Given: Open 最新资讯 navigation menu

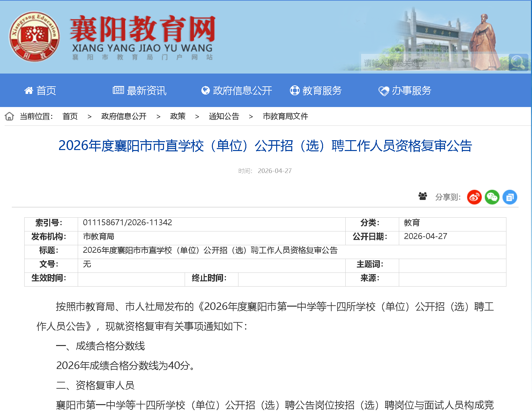Looking at the screenshot, I should click(x=139, y=91).
